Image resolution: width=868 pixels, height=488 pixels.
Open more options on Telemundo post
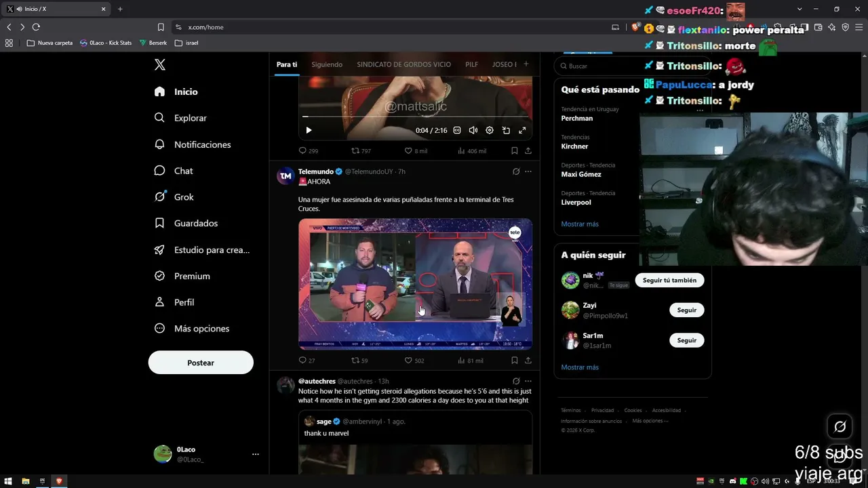pyautogui.click(x=528, y=171)
